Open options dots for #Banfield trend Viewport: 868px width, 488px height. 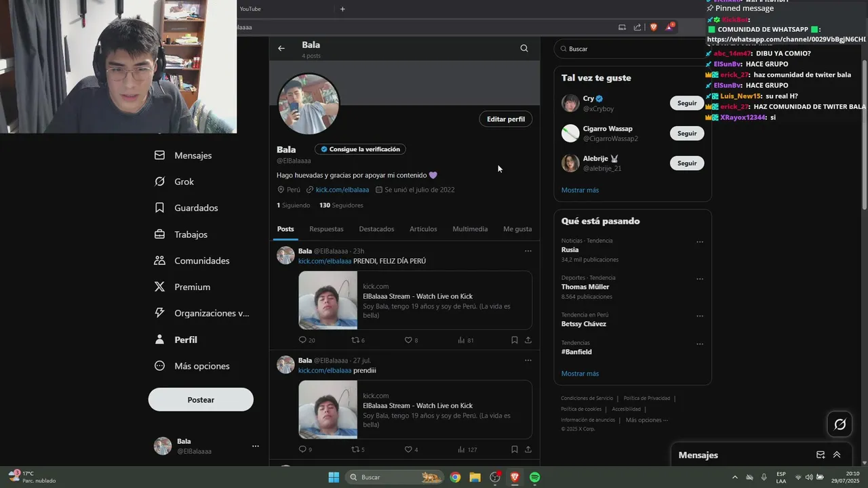click(x=700, y=344)
